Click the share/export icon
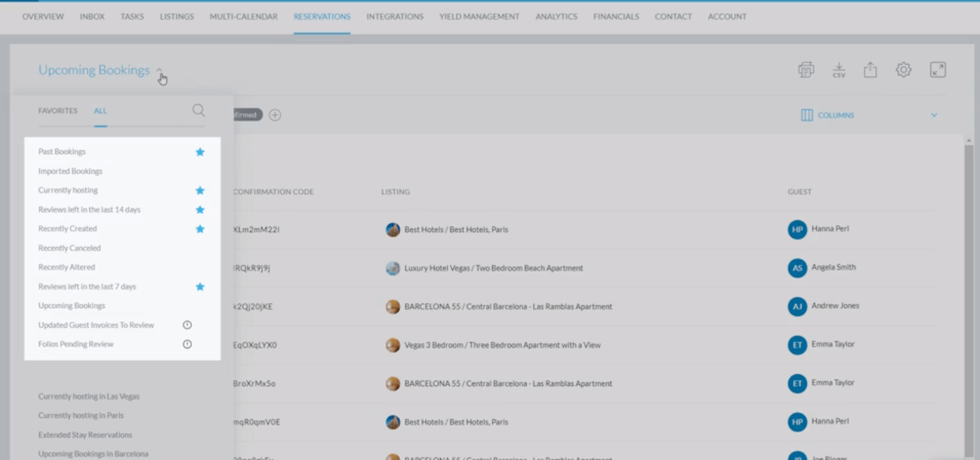 pos(870,70)
